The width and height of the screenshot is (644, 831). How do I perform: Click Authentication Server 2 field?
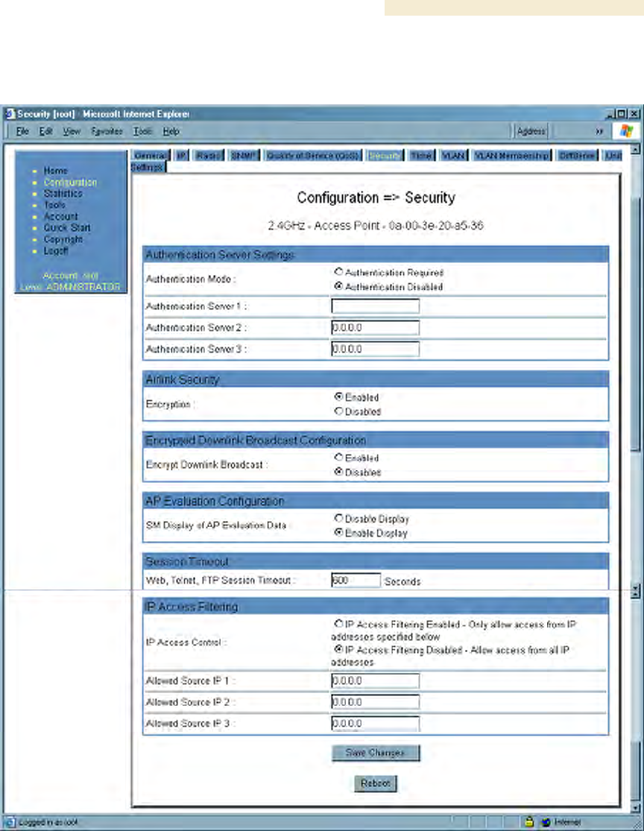click(375, 327)
